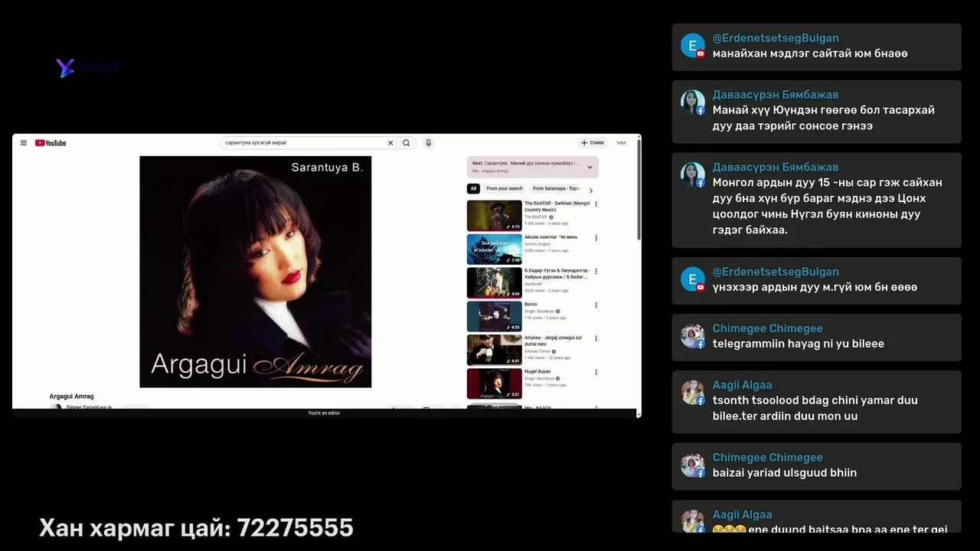The image size is (980, 551).
Task: Click the Argagui Amrag album cover video
Action: (256, 272)
